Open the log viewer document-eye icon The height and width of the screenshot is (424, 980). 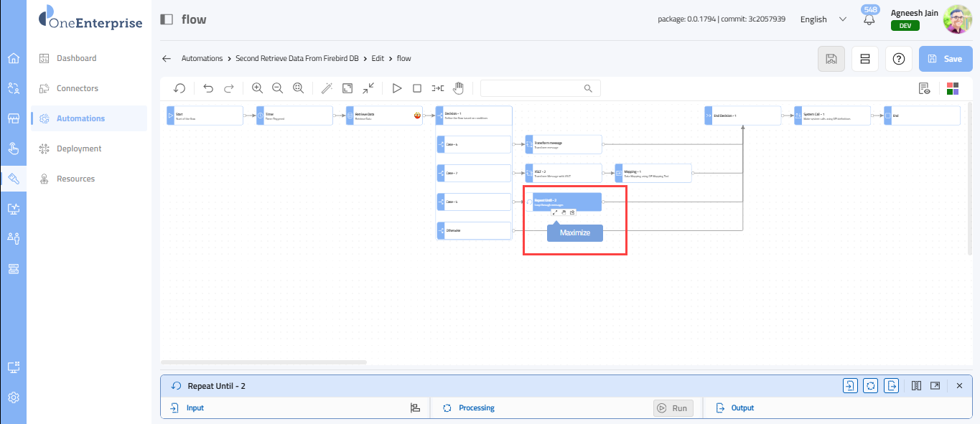tap(925, 88)
